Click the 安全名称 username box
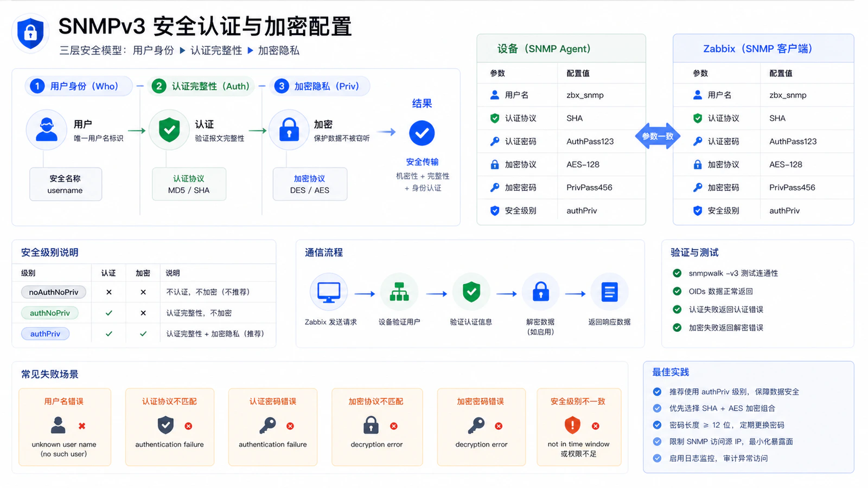The image size is (868, 488). point(65,184)
